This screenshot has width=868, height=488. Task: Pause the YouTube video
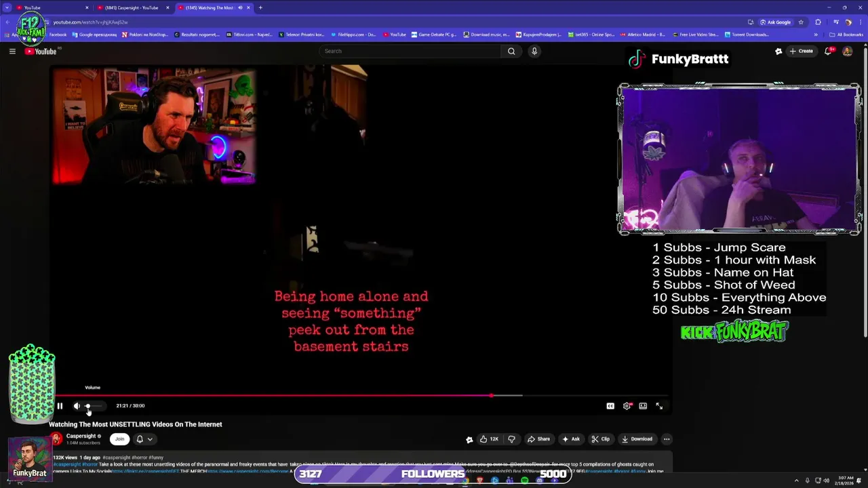click(x=60, y=406)
